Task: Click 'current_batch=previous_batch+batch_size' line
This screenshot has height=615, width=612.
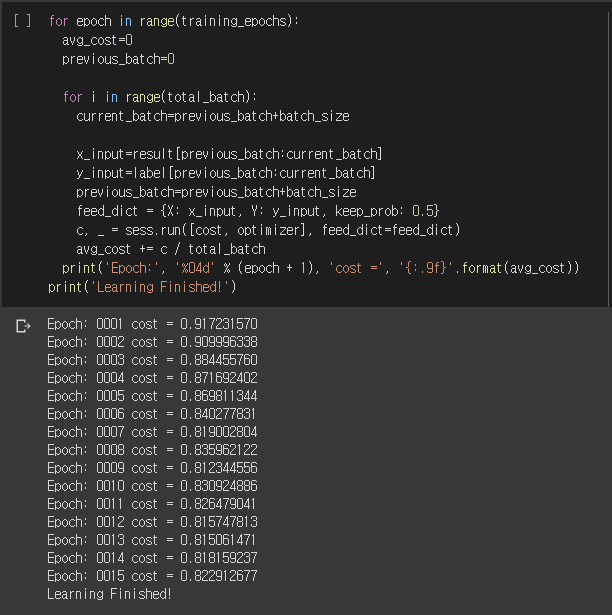Action: click(x=213, y=116)
